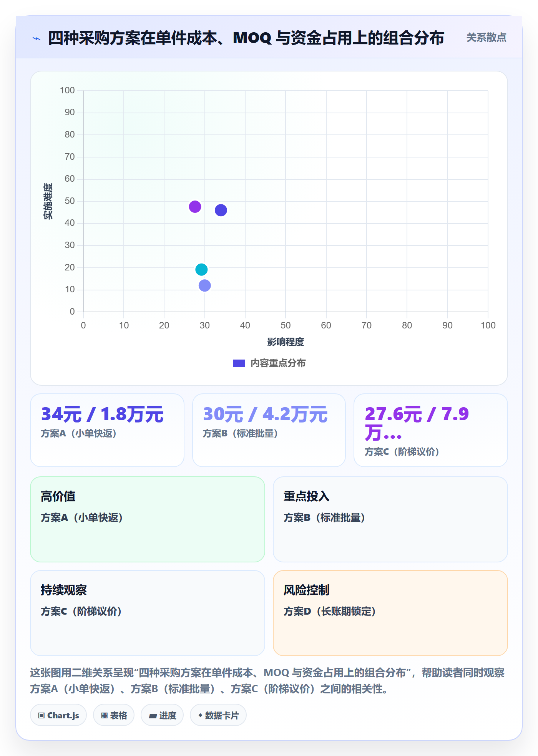The image size is (538, 756).
Task: Click 方案B（标准批量）label under 30元
Action: 240,433
